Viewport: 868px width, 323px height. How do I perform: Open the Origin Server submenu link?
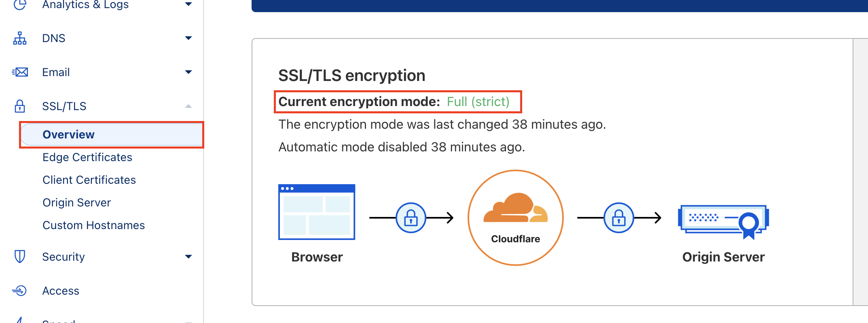click(77, 202)
